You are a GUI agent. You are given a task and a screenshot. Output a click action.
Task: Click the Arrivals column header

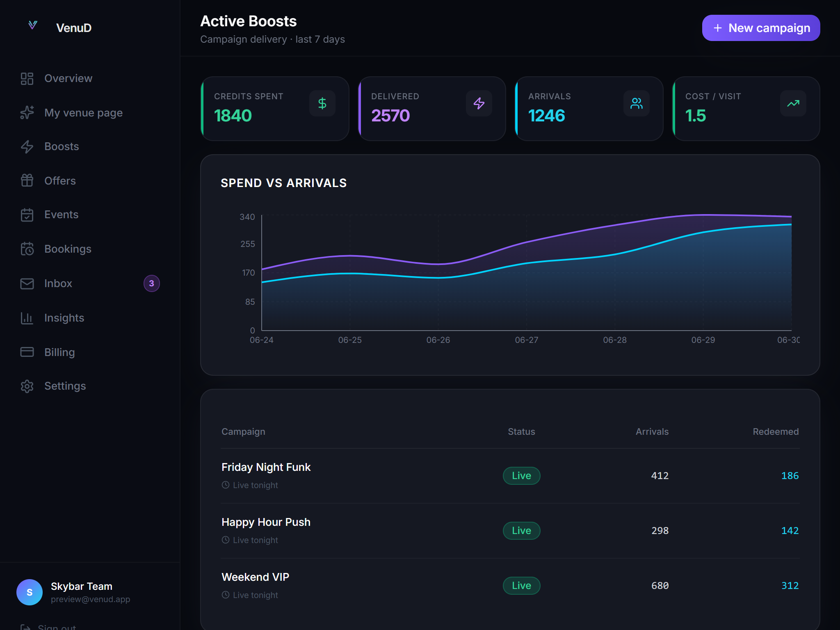pos(652,431)
